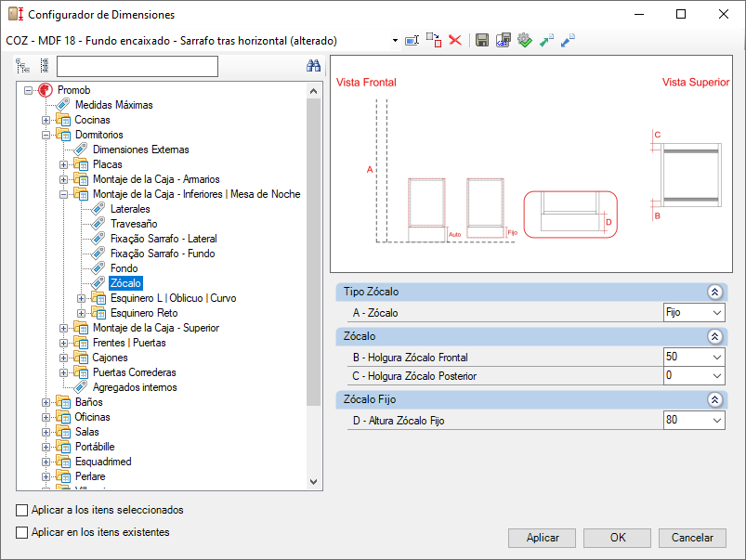746x560 pixels.
Task: Select Medidas Máximas in the tree
Action: click(114, 105)
